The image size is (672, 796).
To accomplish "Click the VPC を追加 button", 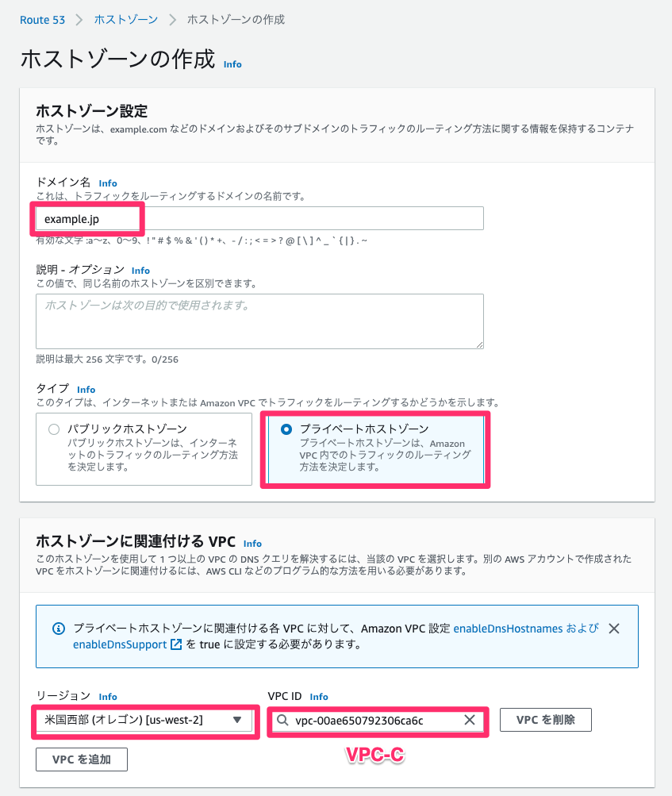I will click(x=81, y=759).
